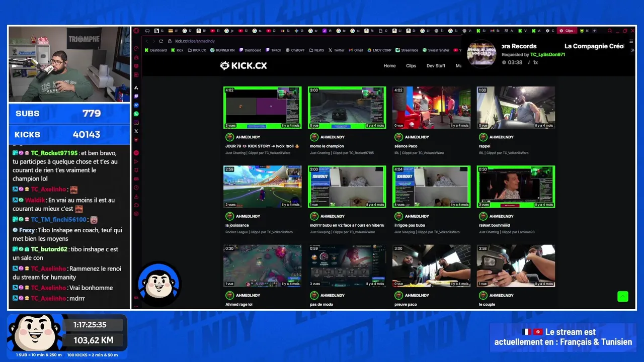This screenshot has width=644, height=362.
Task: Open the ChatGPT bookmark
Action: [295, 50]
